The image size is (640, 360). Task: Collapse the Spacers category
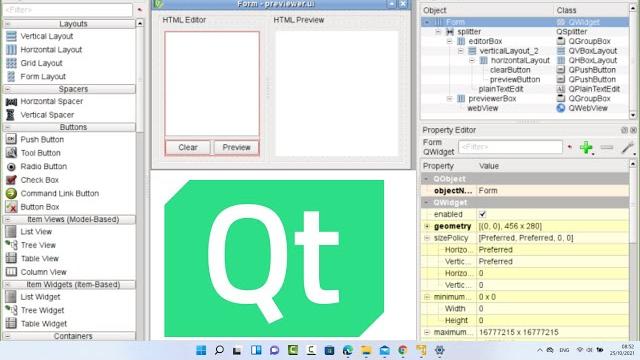point(8,89)
